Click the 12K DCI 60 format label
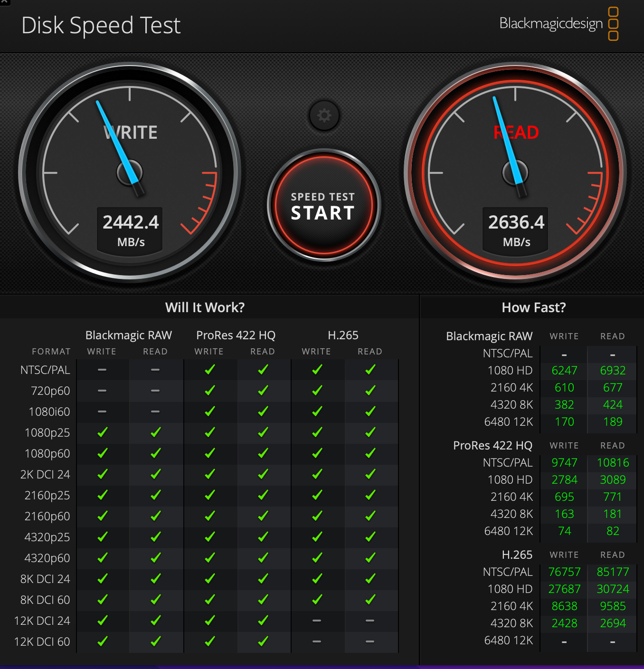Screen dimensions: 644x669 [43, 641]
